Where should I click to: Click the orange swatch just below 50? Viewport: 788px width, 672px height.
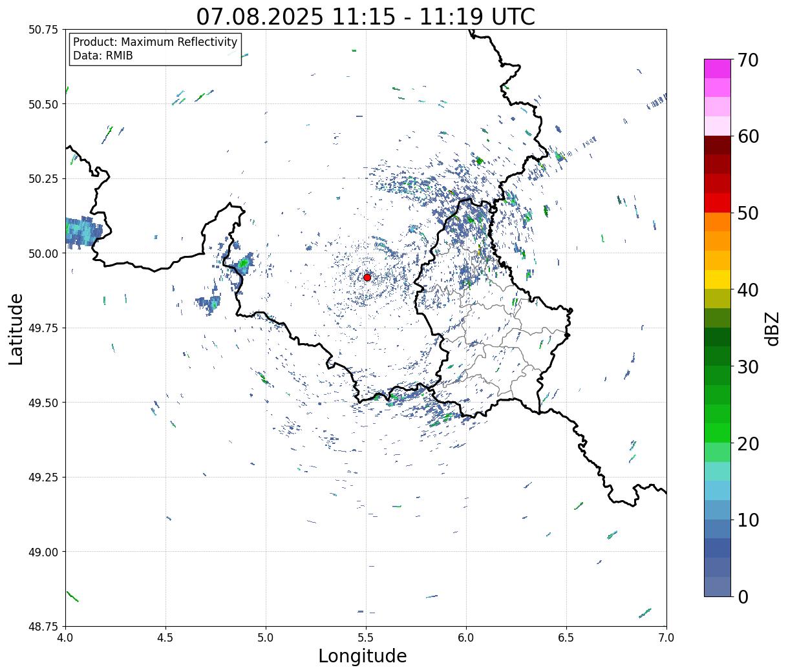pyautogui.click(x=718, y=222)
